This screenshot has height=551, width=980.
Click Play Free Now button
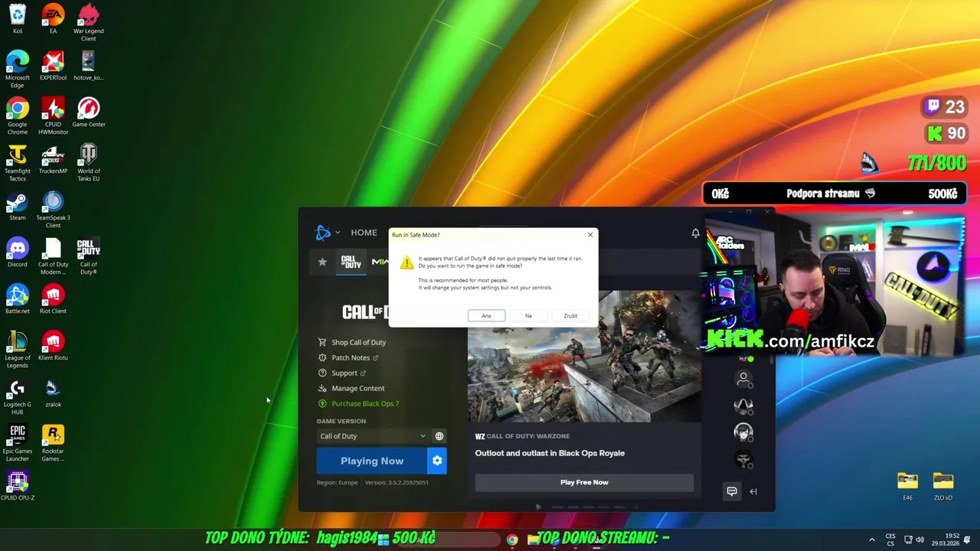click(x=584, y=482)
